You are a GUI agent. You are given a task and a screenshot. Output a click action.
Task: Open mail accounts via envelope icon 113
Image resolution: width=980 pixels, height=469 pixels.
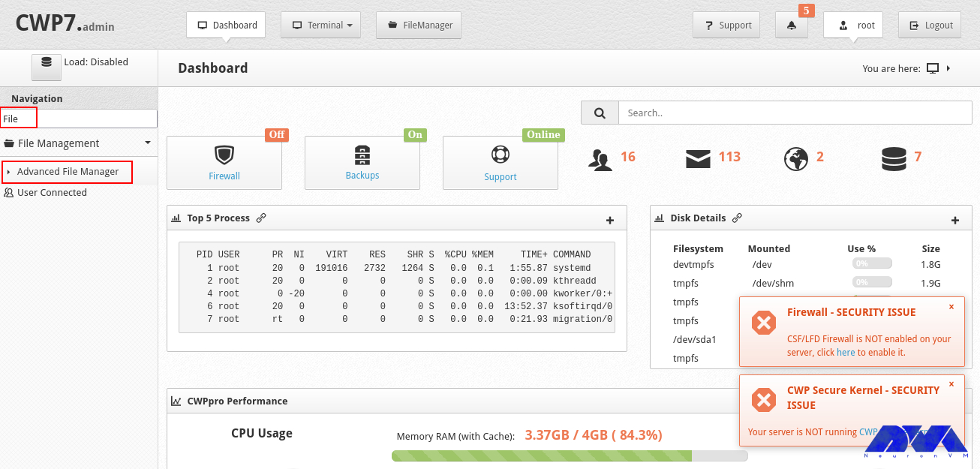(x=698, y=158)
